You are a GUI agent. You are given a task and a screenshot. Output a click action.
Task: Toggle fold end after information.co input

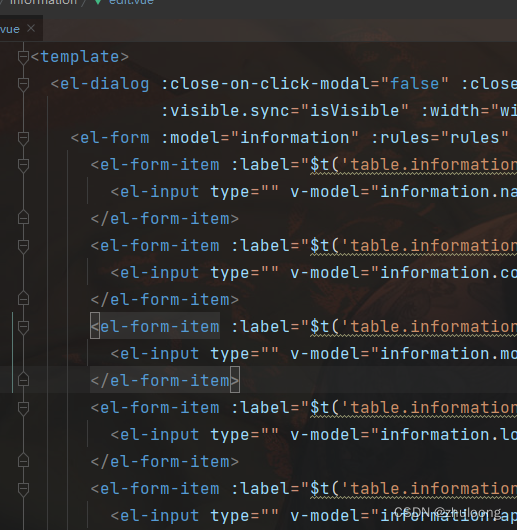tap(23, 299)
